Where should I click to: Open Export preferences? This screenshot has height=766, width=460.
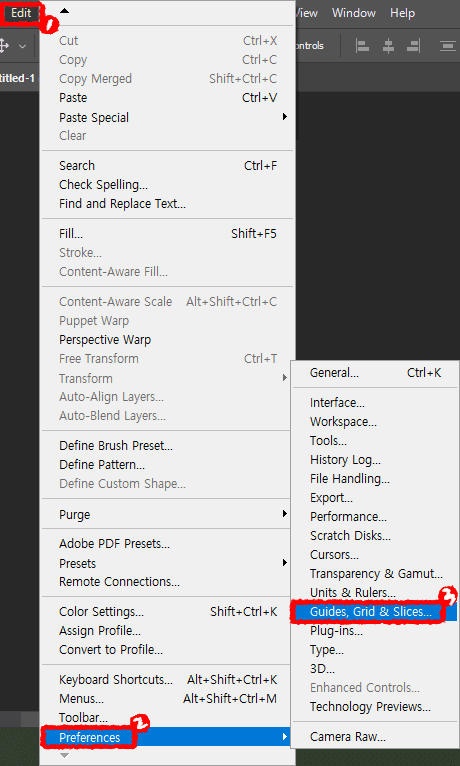(x=375, y=498)
